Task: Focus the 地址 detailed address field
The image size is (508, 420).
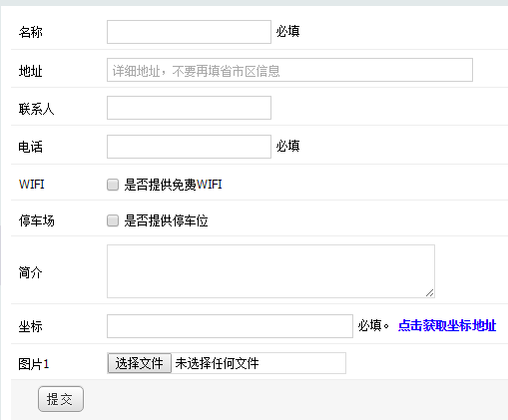Action: coord(289,70)
